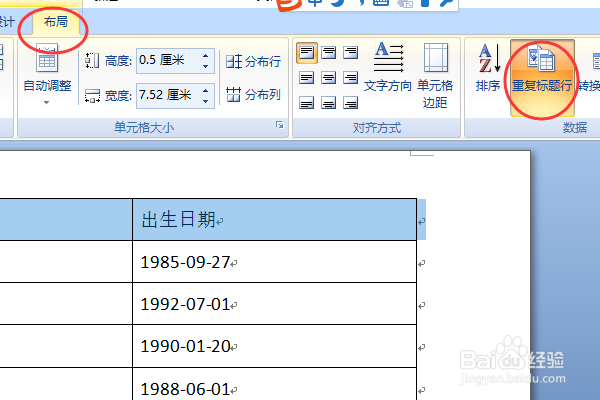
Task: Click 分布列 to distribute columns evenly
Action: point(253,94)
